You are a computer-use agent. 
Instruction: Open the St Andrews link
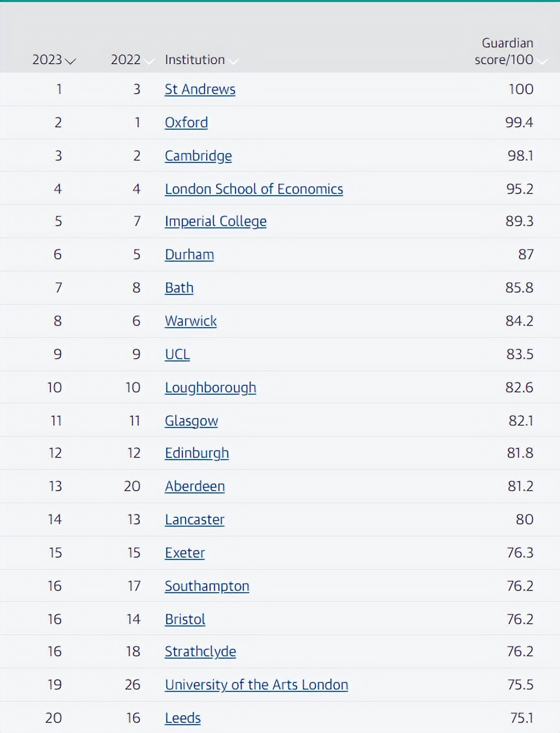[200, 89]
